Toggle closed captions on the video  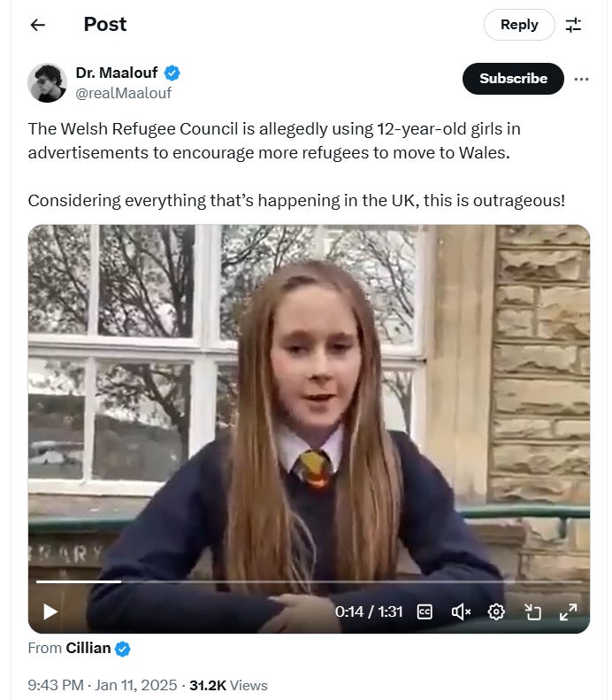pyautogui.click(x=425, y=612)
